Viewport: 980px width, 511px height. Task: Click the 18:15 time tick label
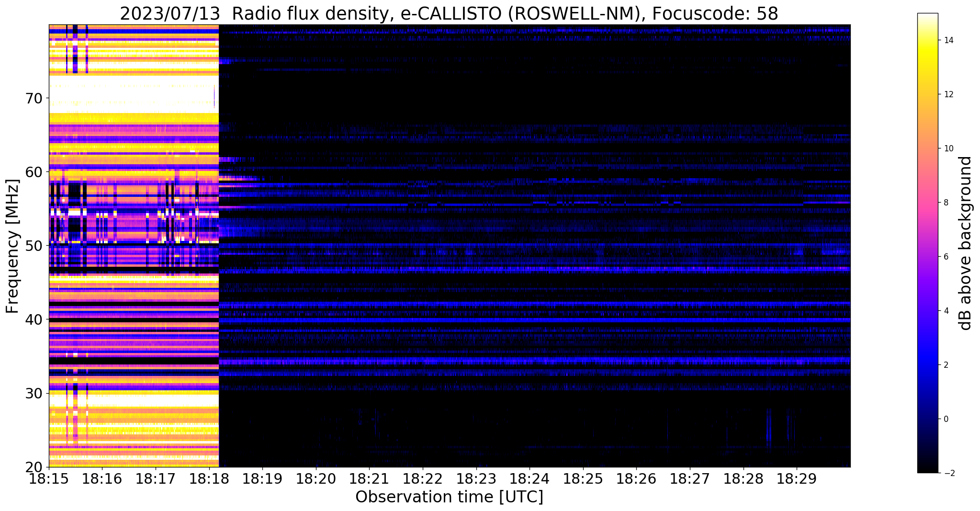pos(49,478)
